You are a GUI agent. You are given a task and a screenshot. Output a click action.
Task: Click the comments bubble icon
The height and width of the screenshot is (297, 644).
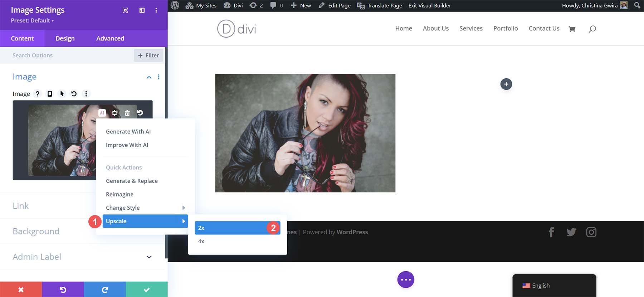pyautogui.click(x=277, y=5)
